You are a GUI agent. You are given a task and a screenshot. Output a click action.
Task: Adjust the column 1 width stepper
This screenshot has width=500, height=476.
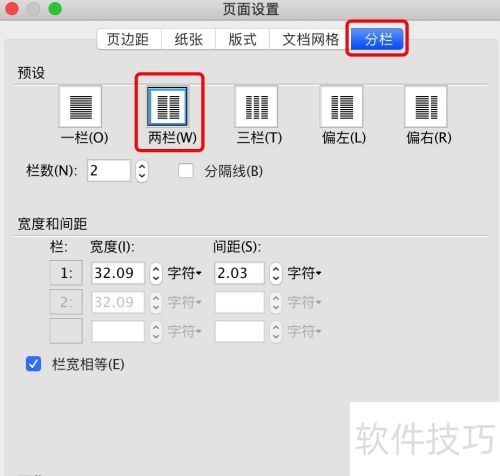[x=156, y=273]
